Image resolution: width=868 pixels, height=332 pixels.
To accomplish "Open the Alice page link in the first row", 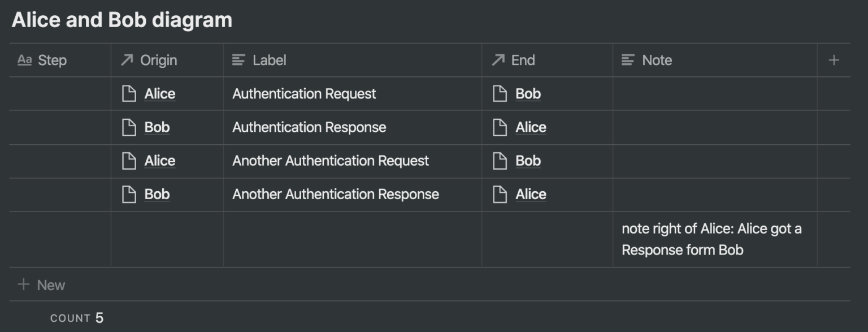I will 159,93.
